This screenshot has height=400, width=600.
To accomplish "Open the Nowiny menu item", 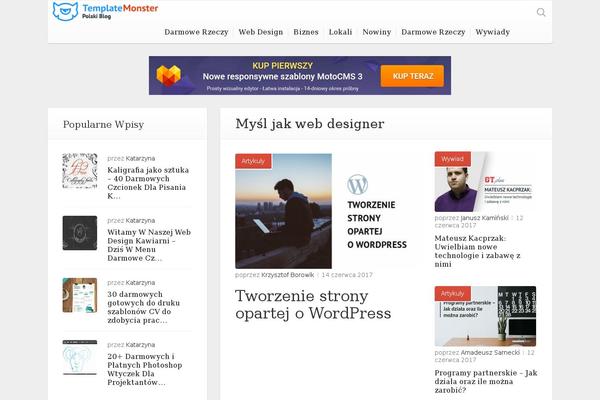I will (377, 32).
